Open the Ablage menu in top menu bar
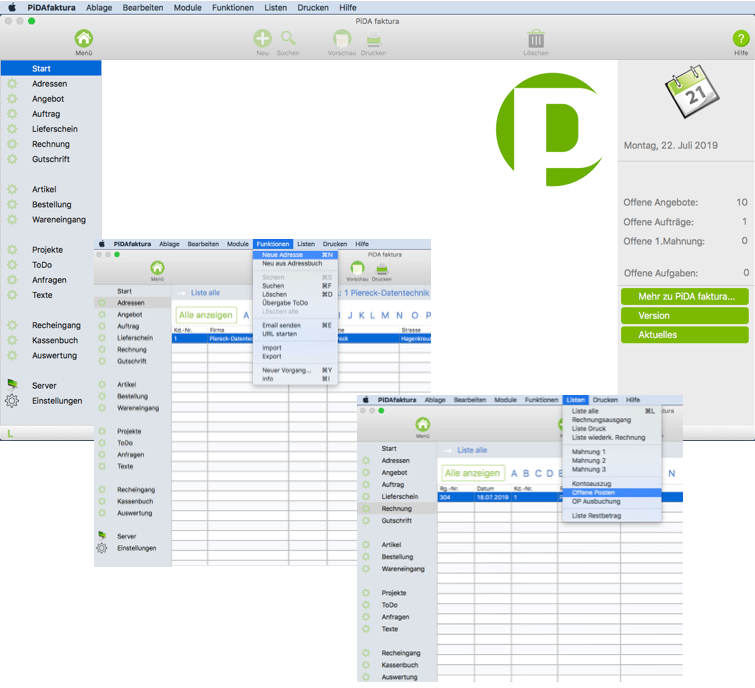Screen dimensions: 755x688 click(x=99, y=8)
